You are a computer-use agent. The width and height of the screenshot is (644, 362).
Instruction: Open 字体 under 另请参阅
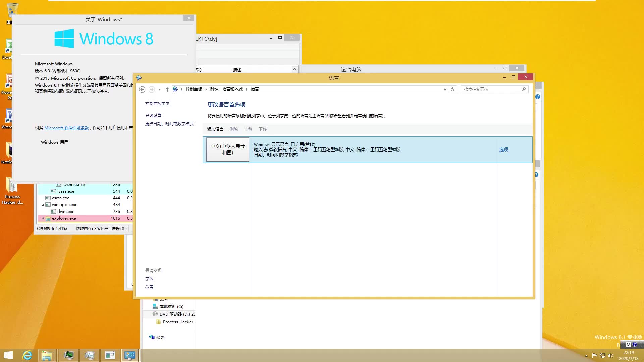click(149, 279)
